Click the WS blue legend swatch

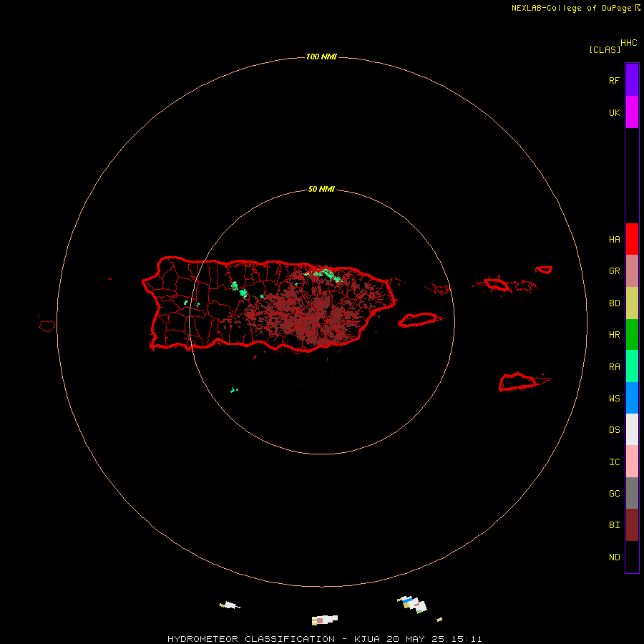[x=632, y=398]
